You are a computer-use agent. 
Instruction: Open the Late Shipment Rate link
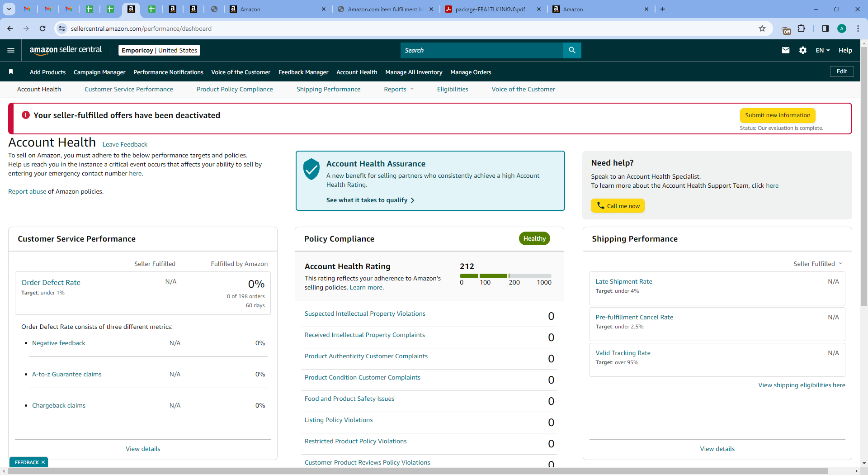(624, 281)
